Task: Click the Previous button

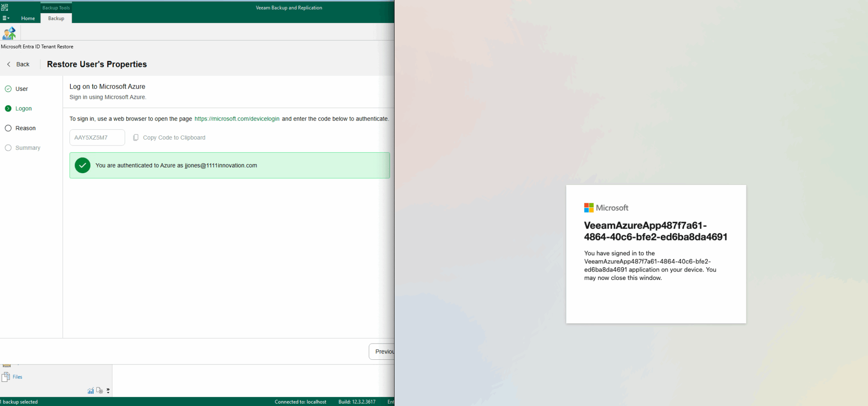Action: point(382,352)
